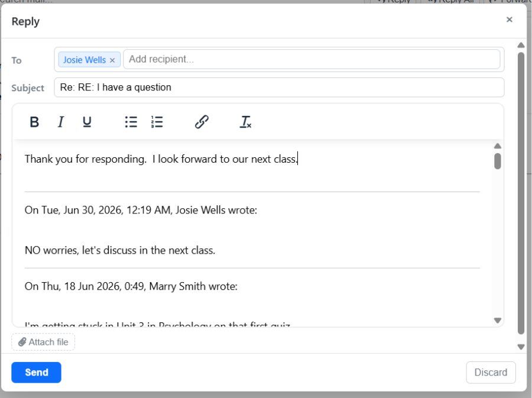Toggle italic formatting in reply editor
The image size is (532, 398).
[x=61, y=122]
